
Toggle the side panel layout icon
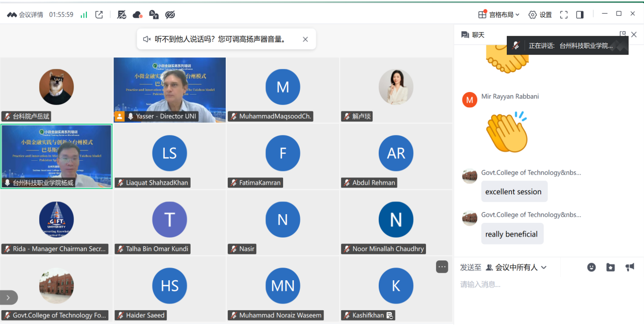click(x=580, y=15)
